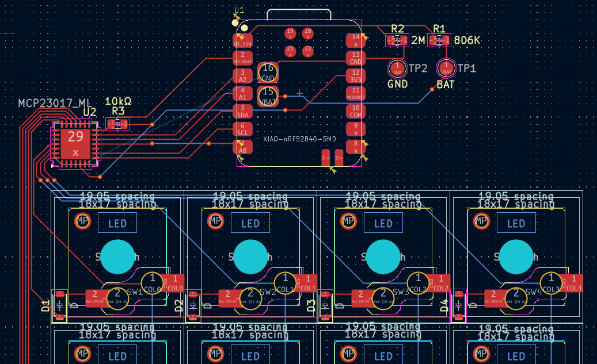The width and height of the screenshot is (597, 364).
Task: Click pad 29 of the MCP23017 chip
Action: tap(75, 144)
